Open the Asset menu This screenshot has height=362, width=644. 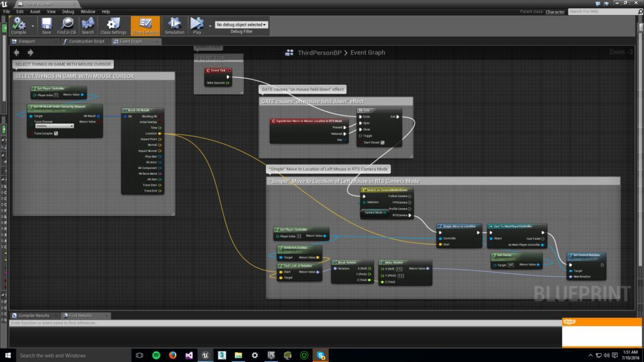point(35,11)
